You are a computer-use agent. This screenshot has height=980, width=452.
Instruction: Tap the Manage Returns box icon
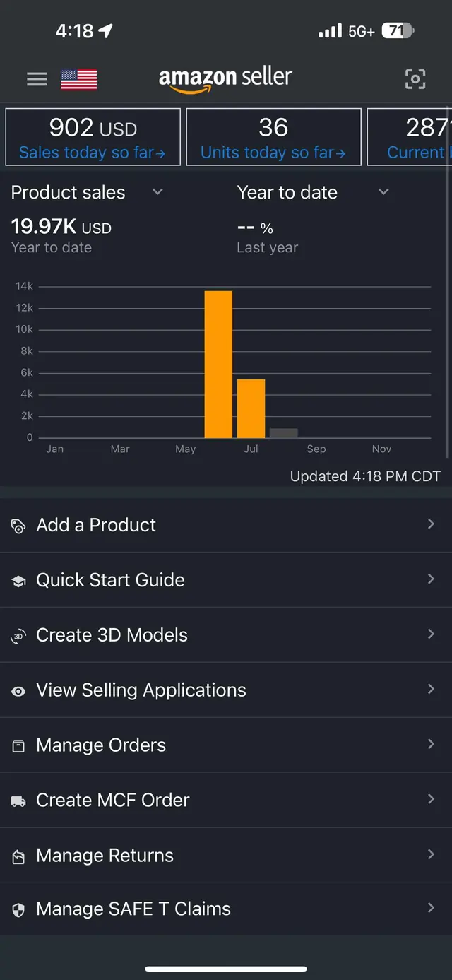pos(18,856)
